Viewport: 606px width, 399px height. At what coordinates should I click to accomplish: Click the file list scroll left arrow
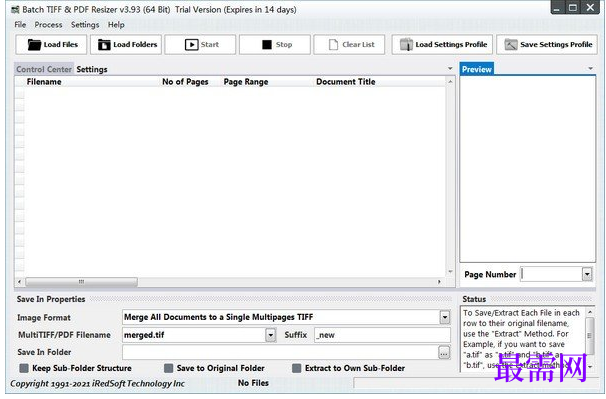click(19, 282)
